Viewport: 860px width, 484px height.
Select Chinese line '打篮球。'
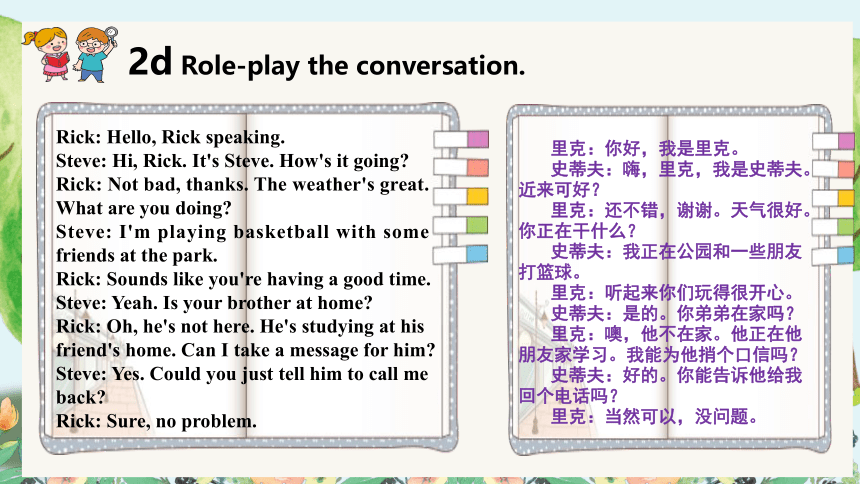(x=551, y=272)
